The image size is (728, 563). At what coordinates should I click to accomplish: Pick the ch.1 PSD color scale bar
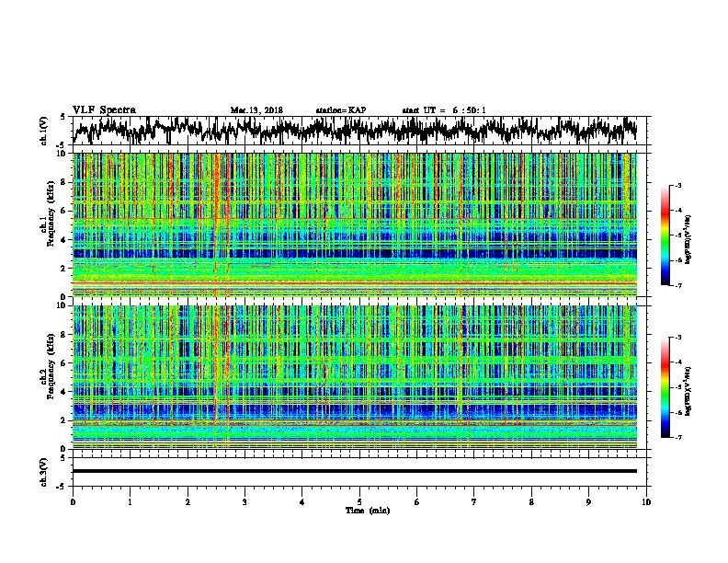click(665, 236)
